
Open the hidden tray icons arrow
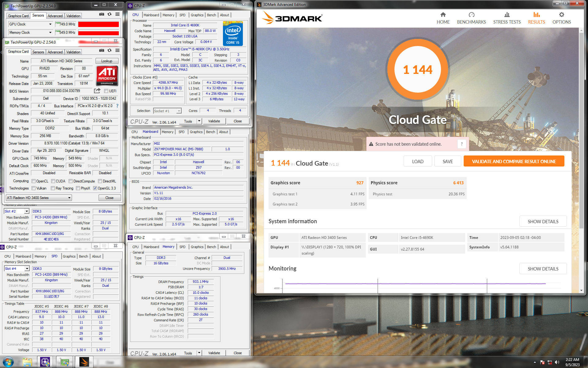tap(535, 362)
